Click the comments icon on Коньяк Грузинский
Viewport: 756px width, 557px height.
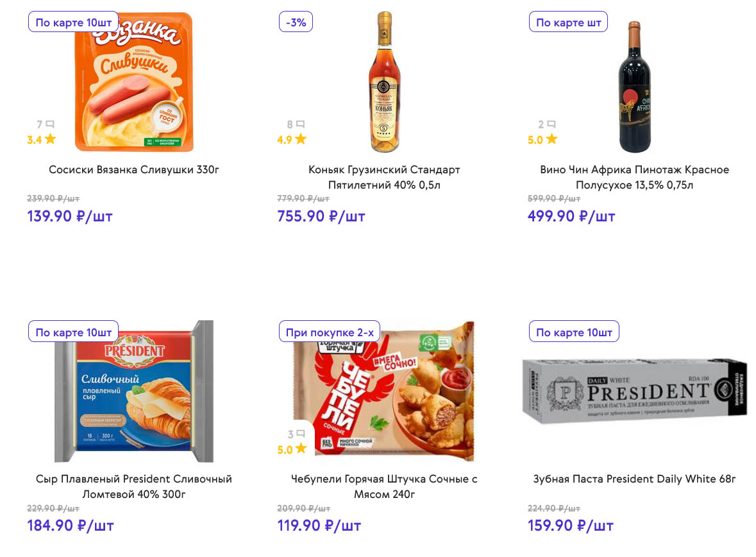pos(300,124)
